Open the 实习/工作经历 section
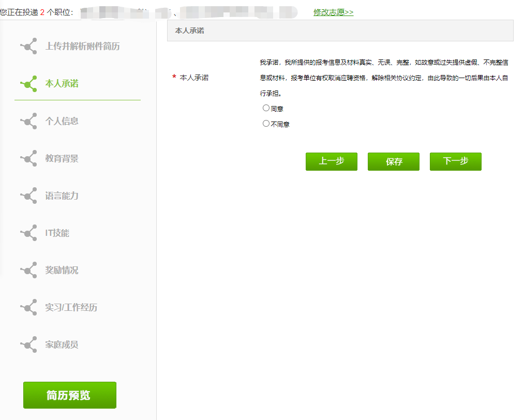Screen dimensions: 524x420 (x=71, y=307)
